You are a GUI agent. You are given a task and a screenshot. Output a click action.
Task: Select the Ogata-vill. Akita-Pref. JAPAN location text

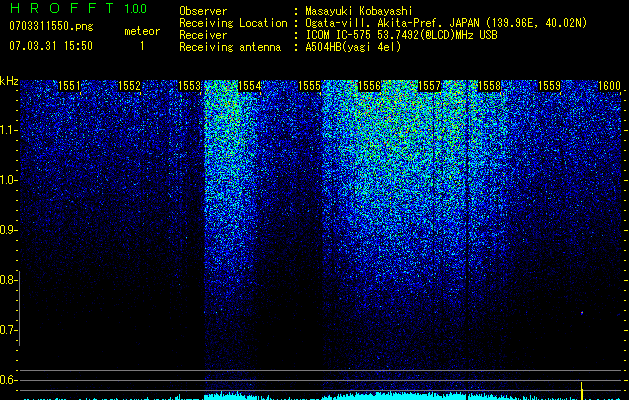click(x=446, y=23)
